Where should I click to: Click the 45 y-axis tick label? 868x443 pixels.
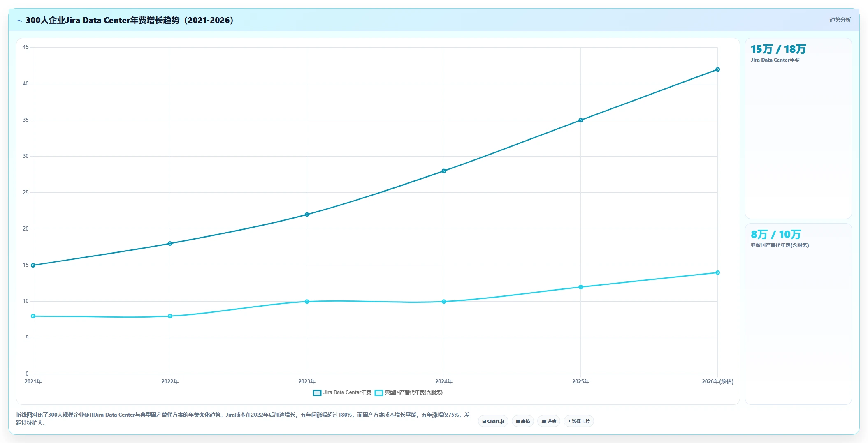pyautogui.click(x=26, y=47)
